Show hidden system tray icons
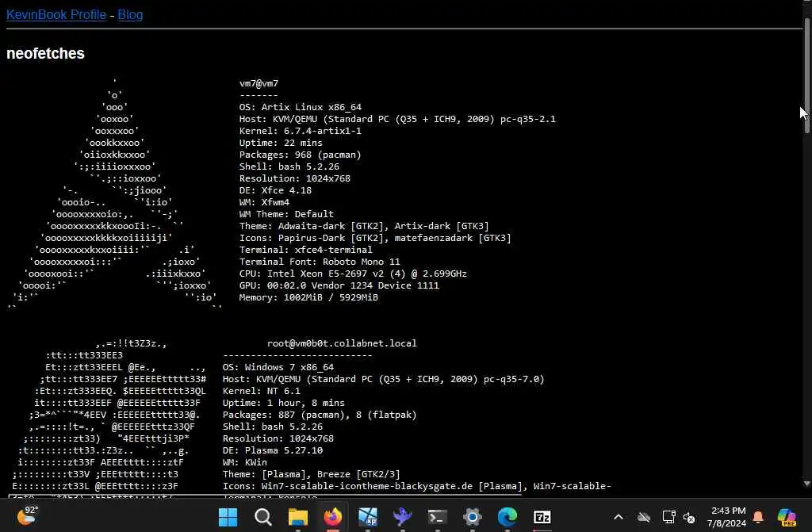 (x=619, y=517)
